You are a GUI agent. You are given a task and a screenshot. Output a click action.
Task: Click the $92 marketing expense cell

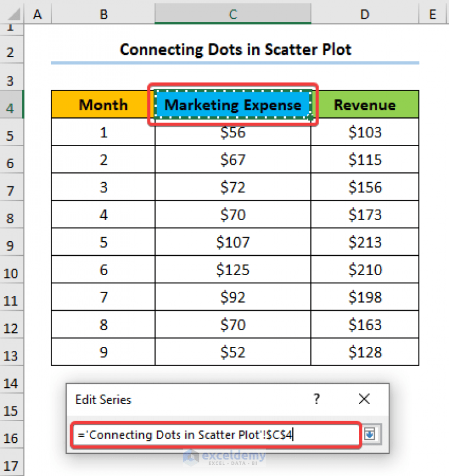[x=233, y=297]
